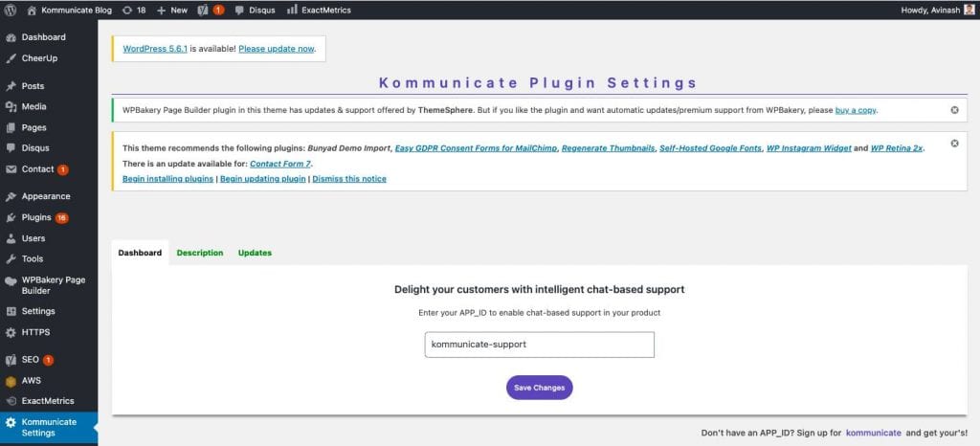Image resolution: width=980 pixels, height=446 pixels.
Task: Click the Dashboard gauge icon in sidebar
Action: tap(11, 37)
